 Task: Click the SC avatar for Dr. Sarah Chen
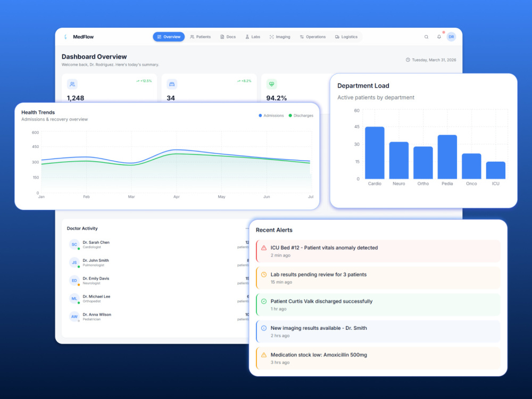coord(74,244)
